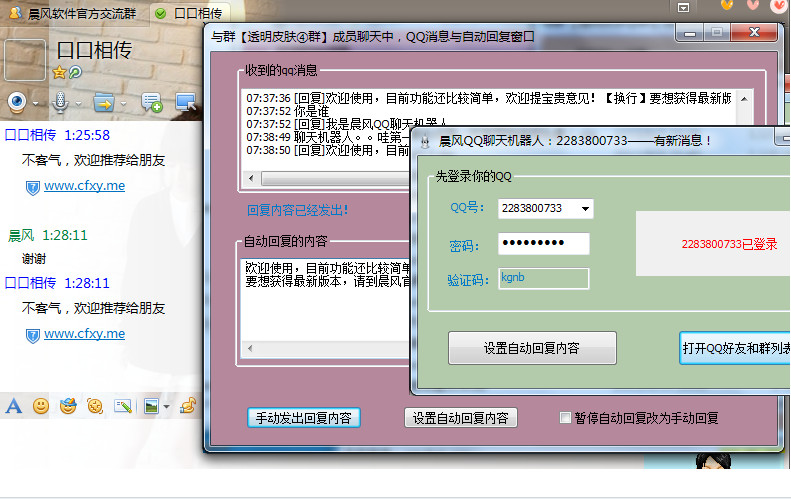Click the music sharing icon

point(188,406)
